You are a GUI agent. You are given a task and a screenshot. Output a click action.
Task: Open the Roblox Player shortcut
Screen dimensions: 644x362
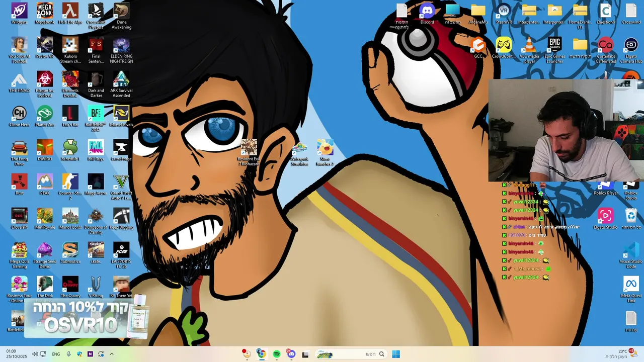click(606, 189)
